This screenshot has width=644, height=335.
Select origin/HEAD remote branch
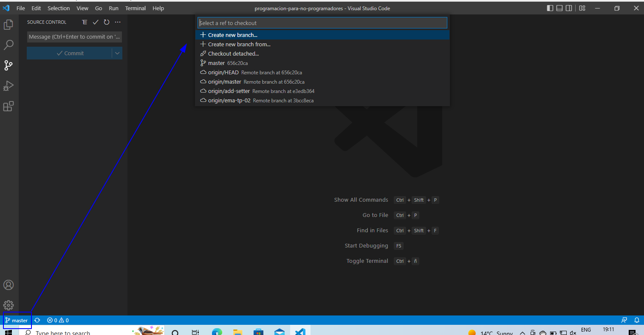[x=322, y=72]
